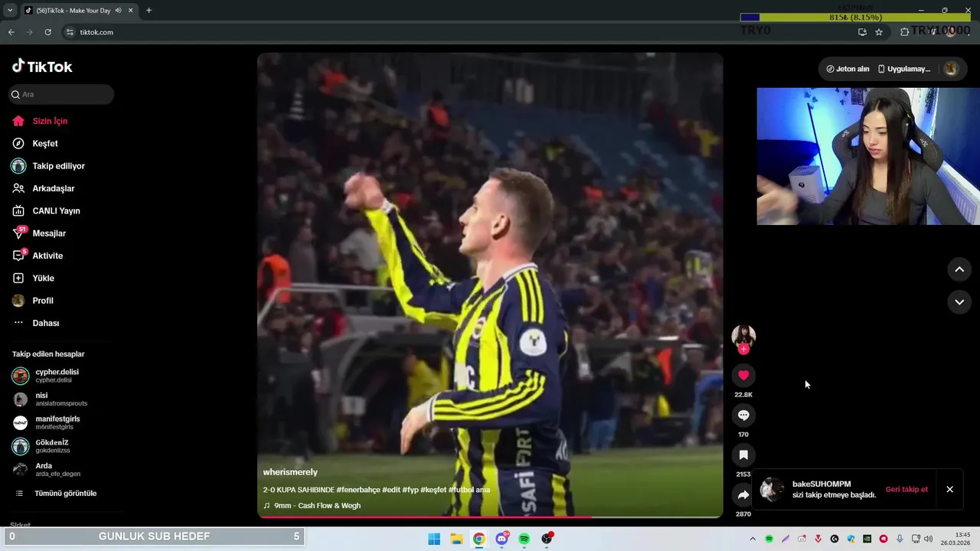980x551 pixels.
Task: Open bakeSUHOMPM notification avatar
Action: pos(772,490)
